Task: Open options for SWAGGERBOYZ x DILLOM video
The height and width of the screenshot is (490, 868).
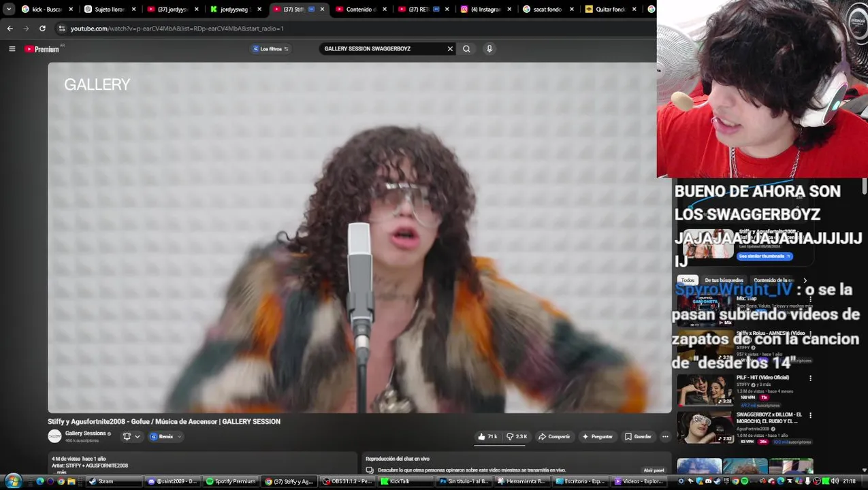Action: [810, 415]
